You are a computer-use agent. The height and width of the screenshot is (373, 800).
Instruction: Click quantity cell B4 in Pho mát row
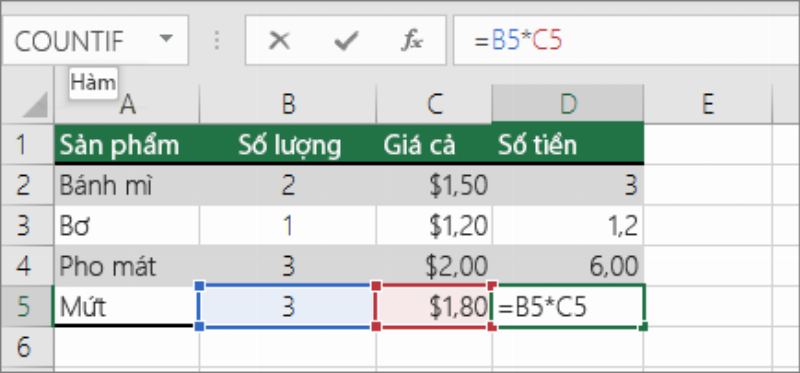pyautogui.click(x=288, y=265)
